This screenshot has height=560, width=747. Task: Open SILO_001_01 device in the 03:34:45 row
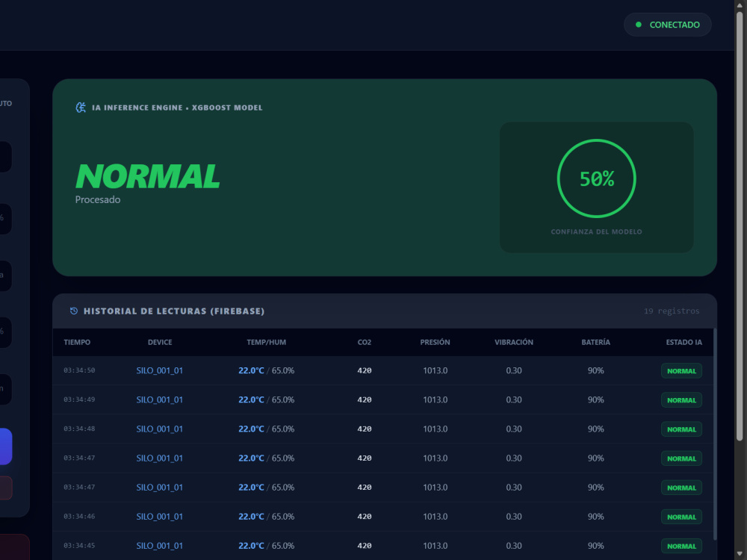tap(160, 546)
